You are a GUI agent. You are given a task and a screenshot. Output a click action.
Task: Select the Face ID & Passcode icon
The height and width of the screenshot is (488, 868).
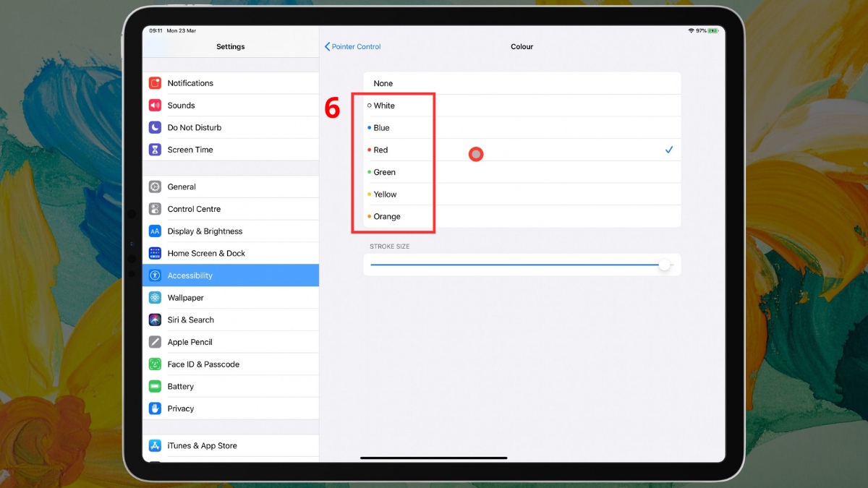click(x=154, y=364)
